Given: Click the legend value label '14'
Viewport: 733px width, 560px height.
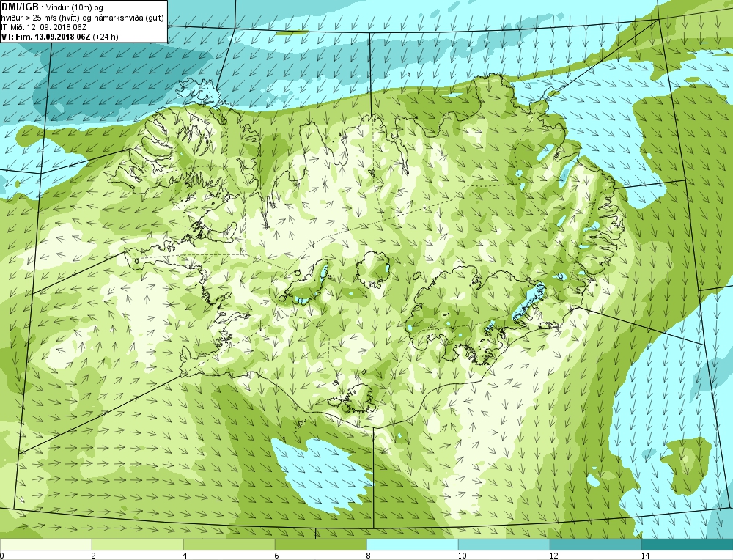Looking at the screenshot, I should point(645,556).
